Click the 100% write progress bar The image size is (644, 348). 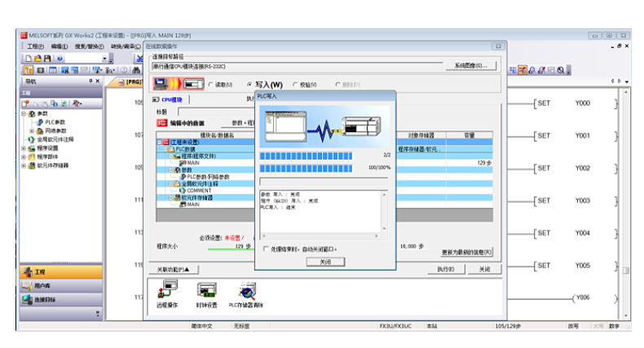tap(306, 167)
